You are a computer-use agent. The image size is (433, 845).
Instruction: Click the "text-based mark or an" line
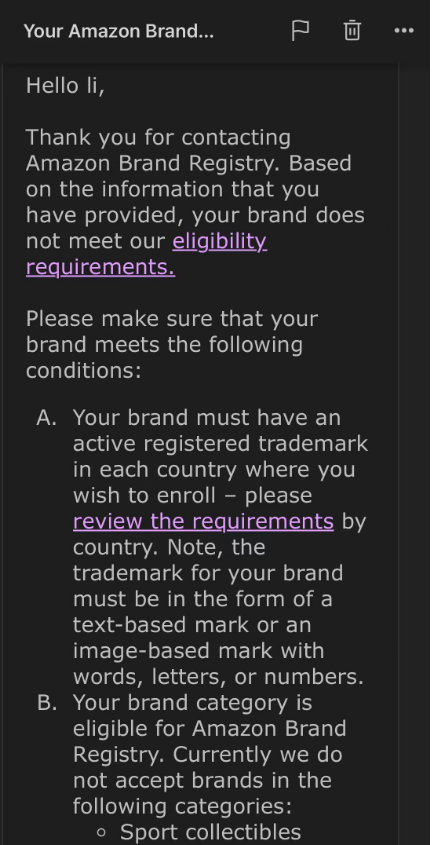192,625
